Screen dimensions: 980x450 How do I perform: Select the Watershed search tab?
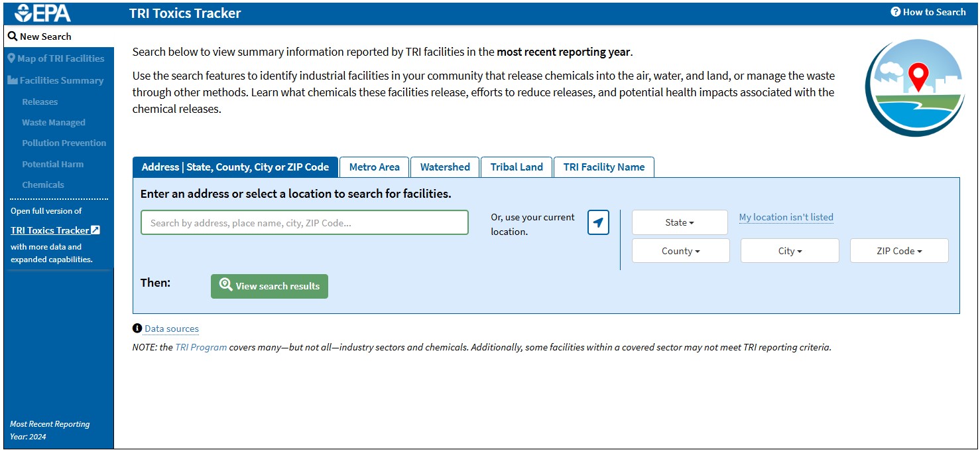click(444, 167)
